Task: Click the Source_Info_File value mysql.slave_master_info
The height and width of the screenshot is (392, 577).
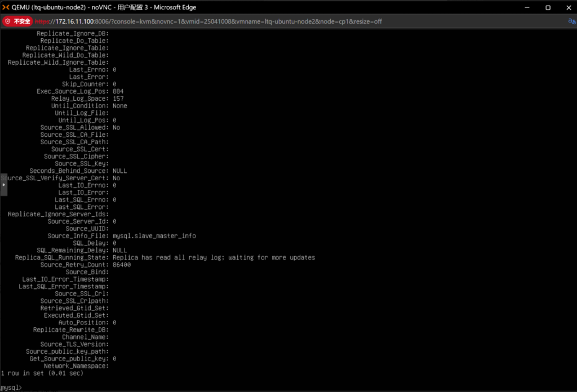Action: 154,236
